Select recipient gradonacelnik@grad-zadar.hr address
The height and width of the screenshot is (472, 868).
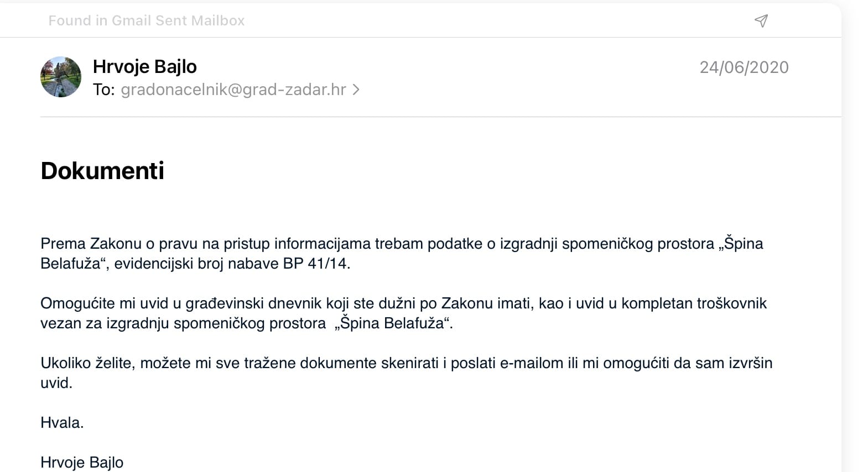tap(233, 90)
